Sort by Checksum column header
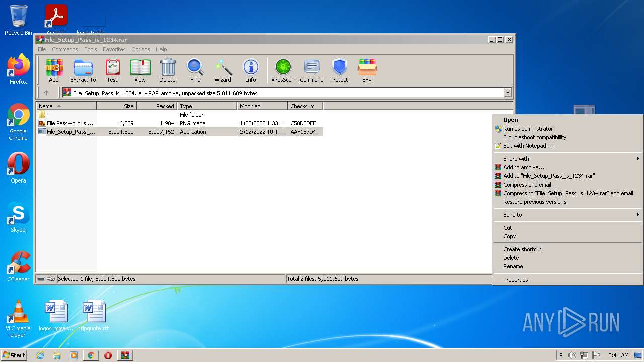 305,106
